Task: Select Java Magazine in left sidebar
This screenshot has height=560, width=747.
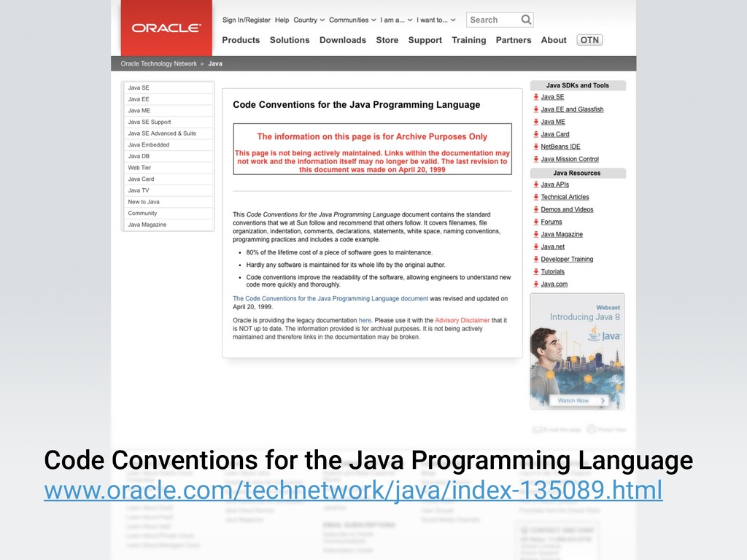Action: click(169, 225)
